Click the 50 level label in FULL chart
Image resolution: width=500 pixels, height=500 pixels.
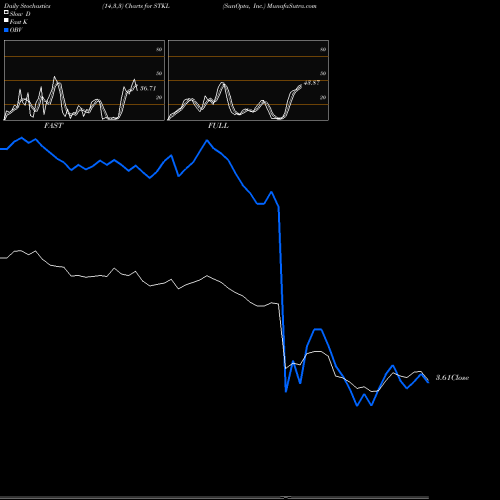323,73
